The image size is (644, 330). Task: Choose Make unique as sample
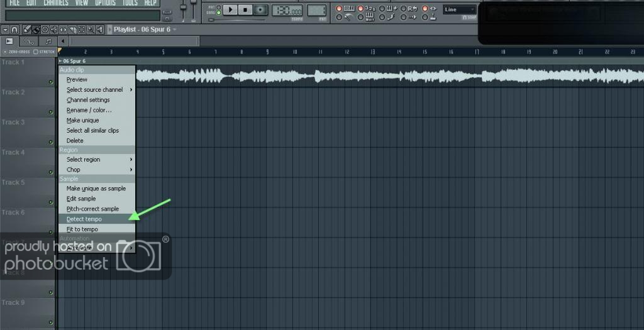pyautogui.click(x=97, y=189)
